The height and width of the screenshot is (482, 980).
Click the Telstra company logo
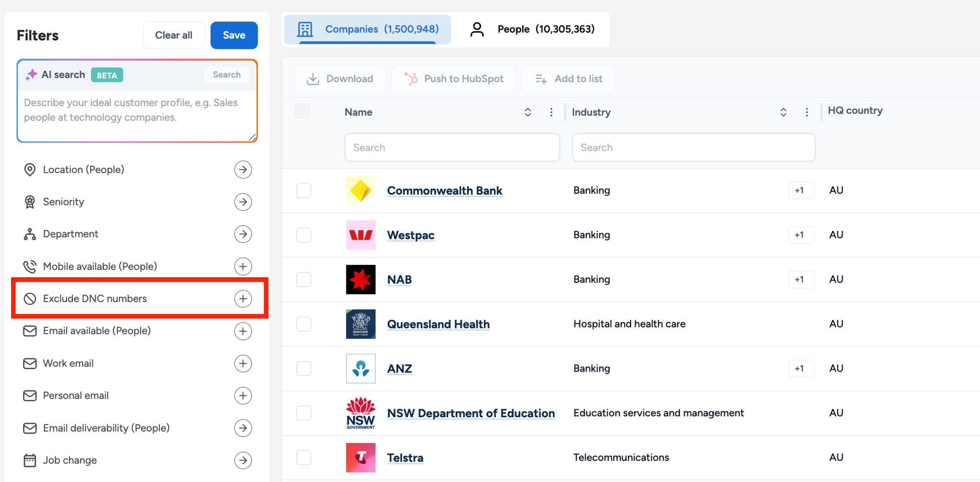pos(360,458)
